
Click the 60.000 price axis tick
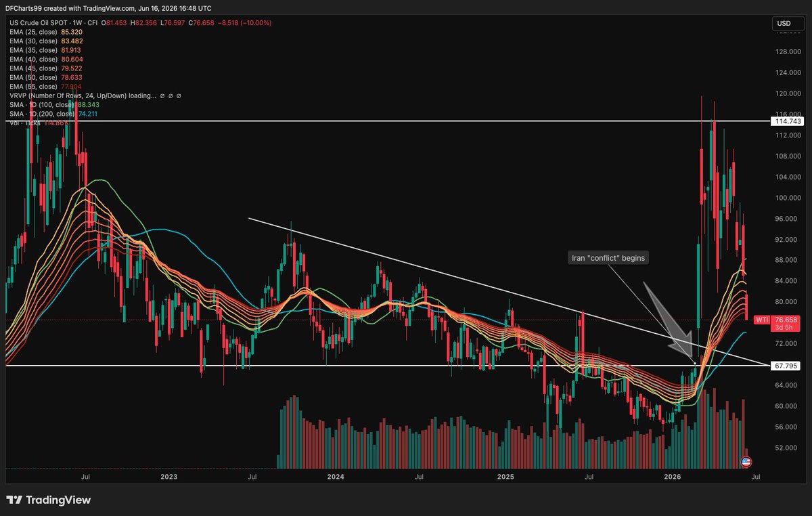point(785,406)
